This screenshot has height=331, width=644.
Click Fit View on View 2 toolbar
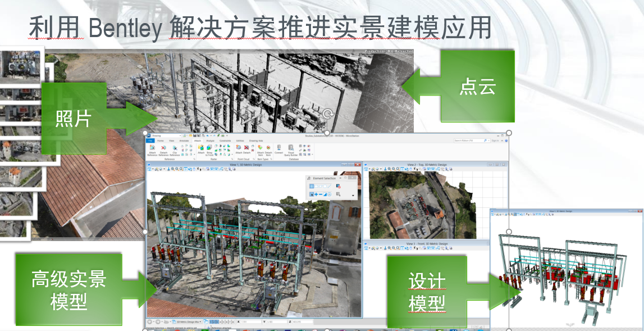tap(402, 169)
